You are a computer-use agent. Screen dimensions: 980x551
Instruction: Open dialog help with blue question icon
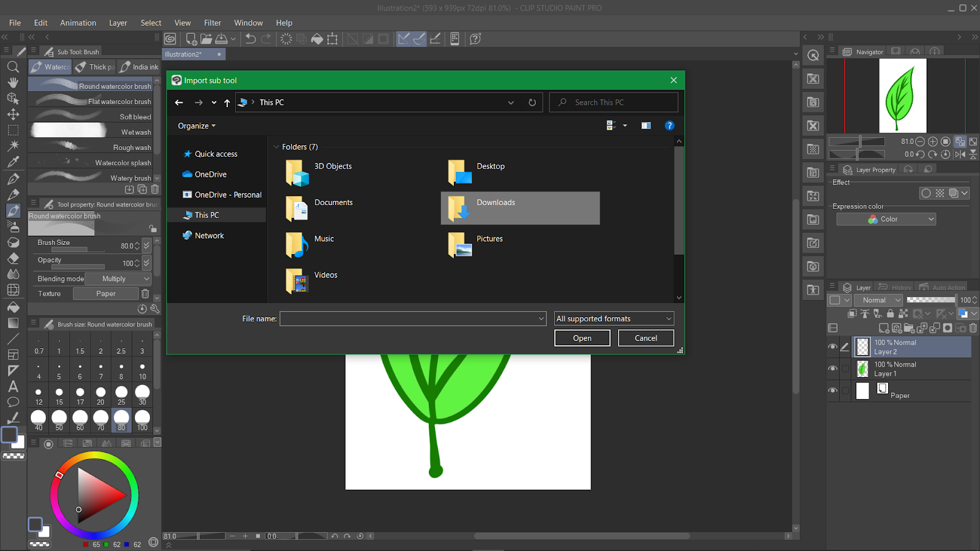click(669, 126)
